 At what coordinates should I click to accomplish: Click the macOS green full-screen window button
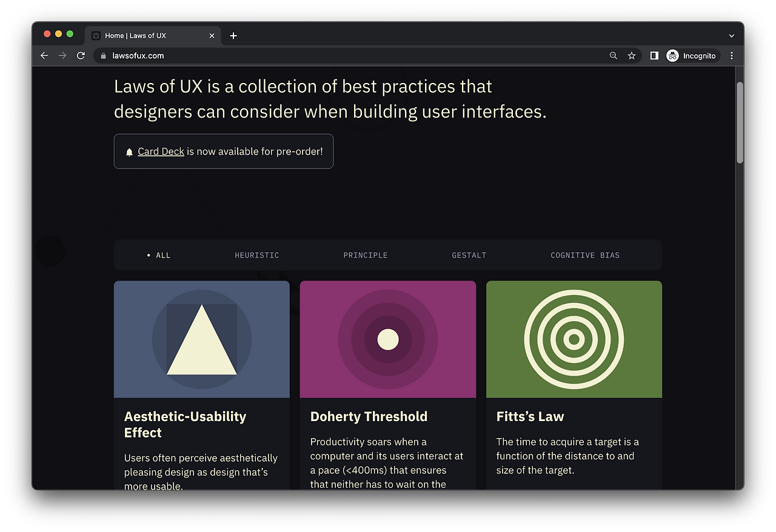click(70, 34)
